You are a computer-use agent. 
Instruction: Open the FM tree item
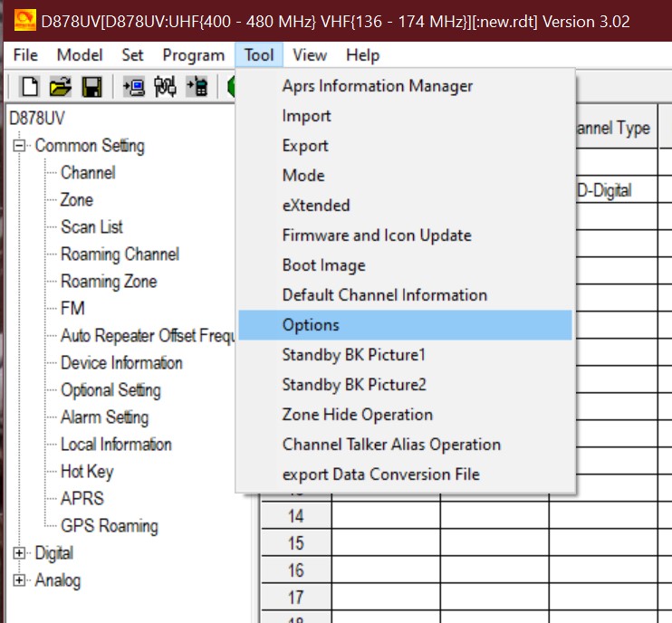tap(72, 309)
